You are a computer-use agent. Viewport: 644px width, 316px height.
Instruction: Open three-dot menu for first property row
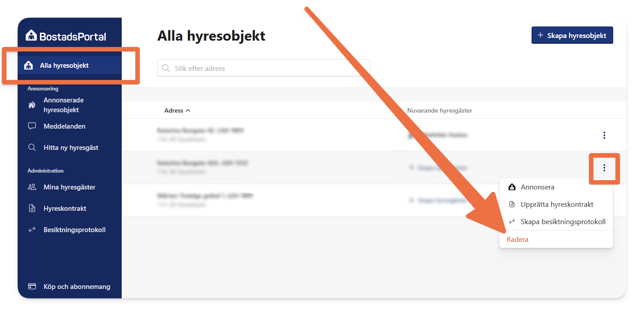[604, 135]
